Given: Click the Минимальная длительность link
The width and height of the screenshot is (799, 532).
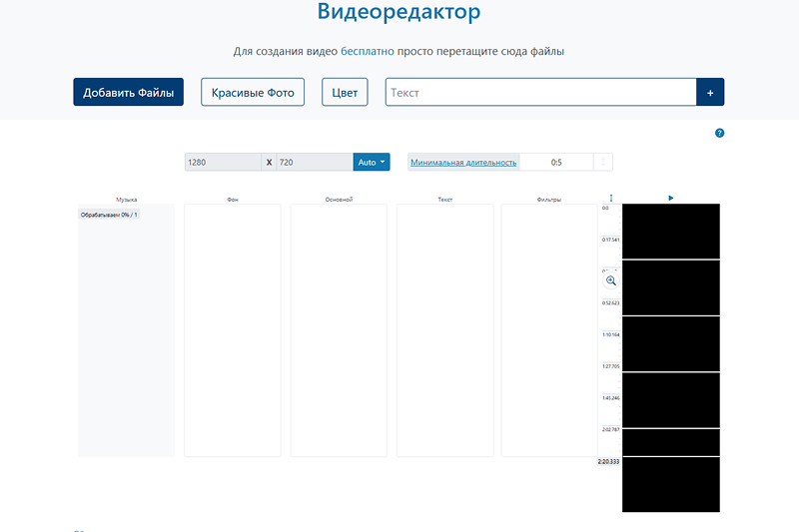Looking at the screenshot, I should click(x=463, y=162).
